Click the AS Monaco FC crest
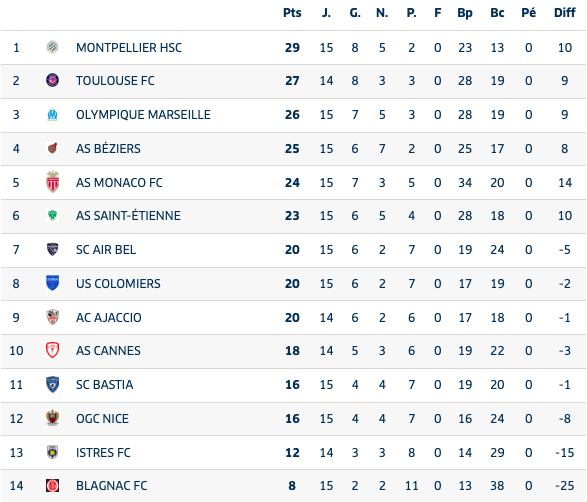The height and width of the screenshot is (502, 587). click(52, 182)
